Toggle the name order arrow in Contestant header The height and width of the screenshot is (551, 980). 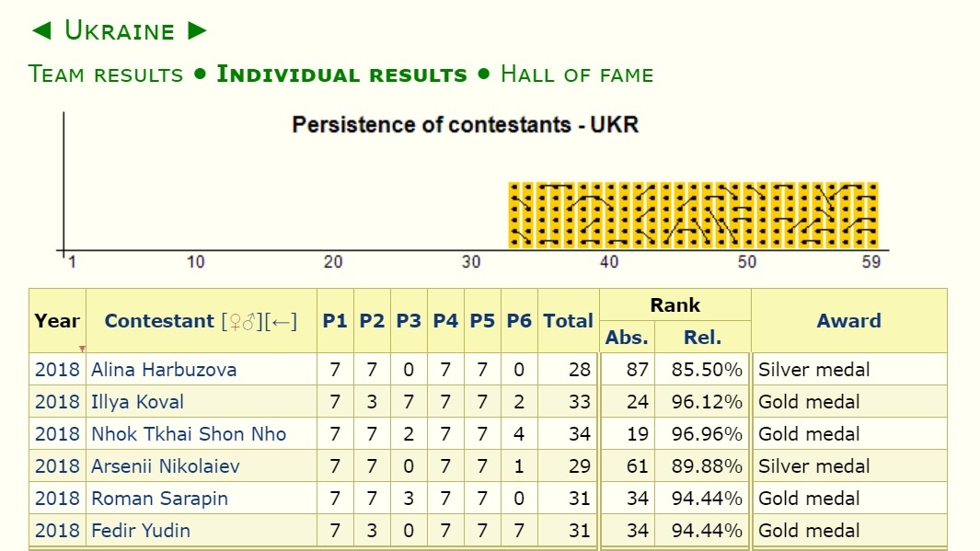pos(282,321)
